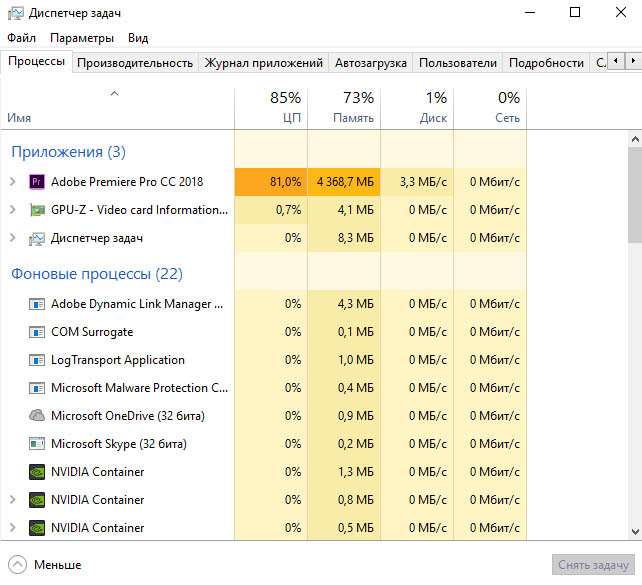642x585 pixels.
Task: Select the LogTransport Application icon
Action: coord(37,360)
